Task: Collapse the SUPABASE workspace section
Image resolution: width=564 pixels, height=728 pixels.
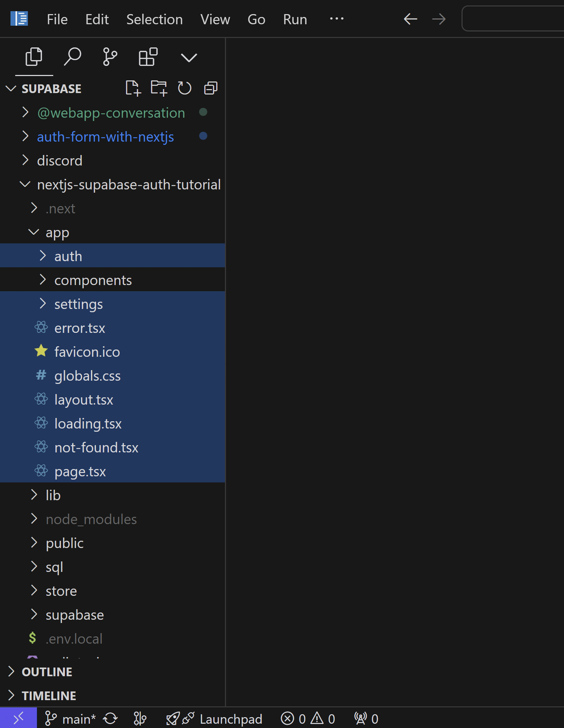Action: [x=52, y=88]
